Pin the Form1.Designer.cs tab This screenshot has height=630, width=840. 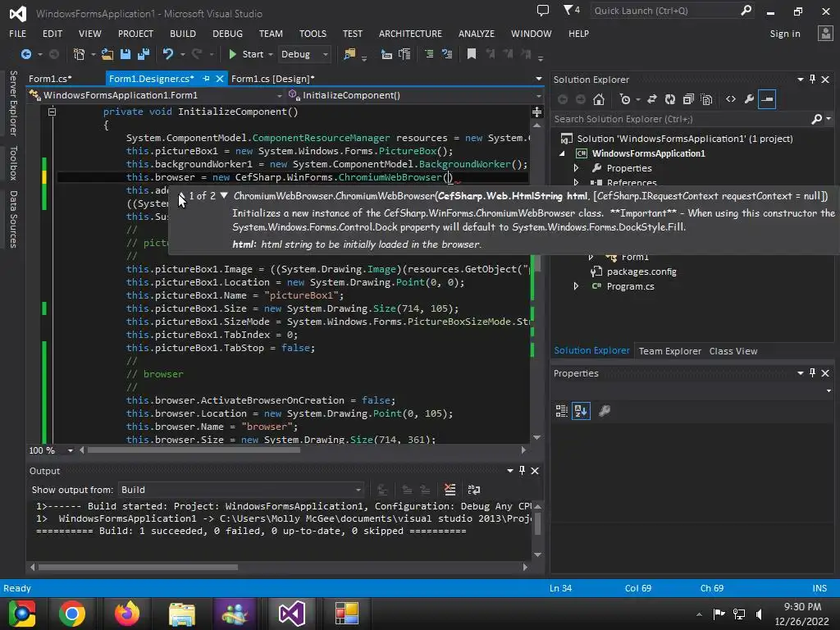click(x=206, y=79)
